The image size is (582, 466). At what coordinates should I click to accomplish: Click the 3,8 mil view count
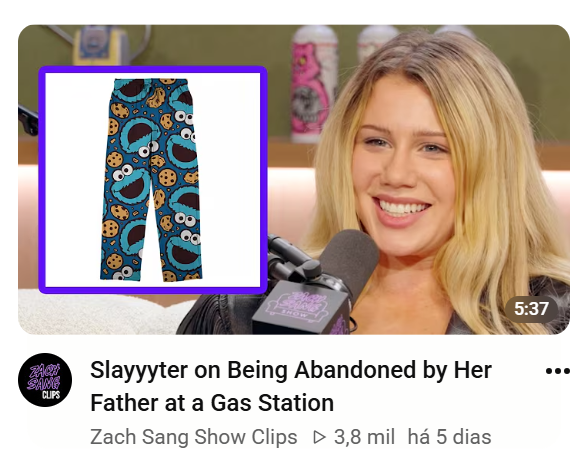(364, 437)
